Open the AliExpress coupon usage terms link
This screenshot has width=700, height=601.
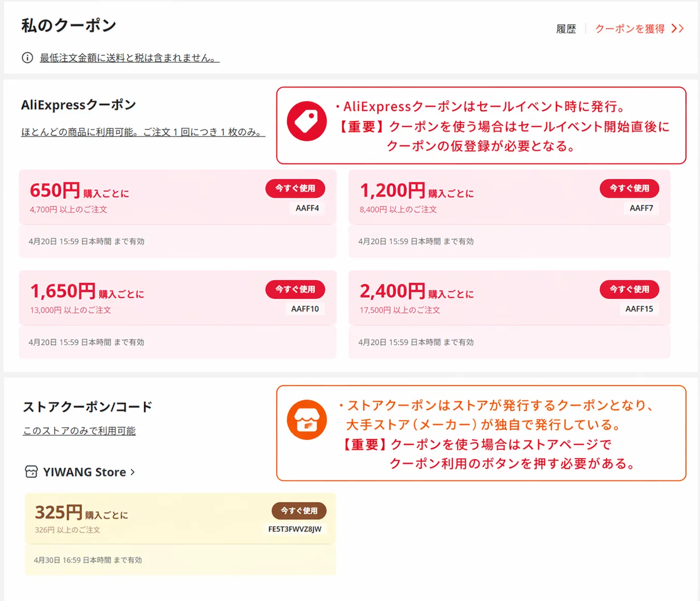143,132
